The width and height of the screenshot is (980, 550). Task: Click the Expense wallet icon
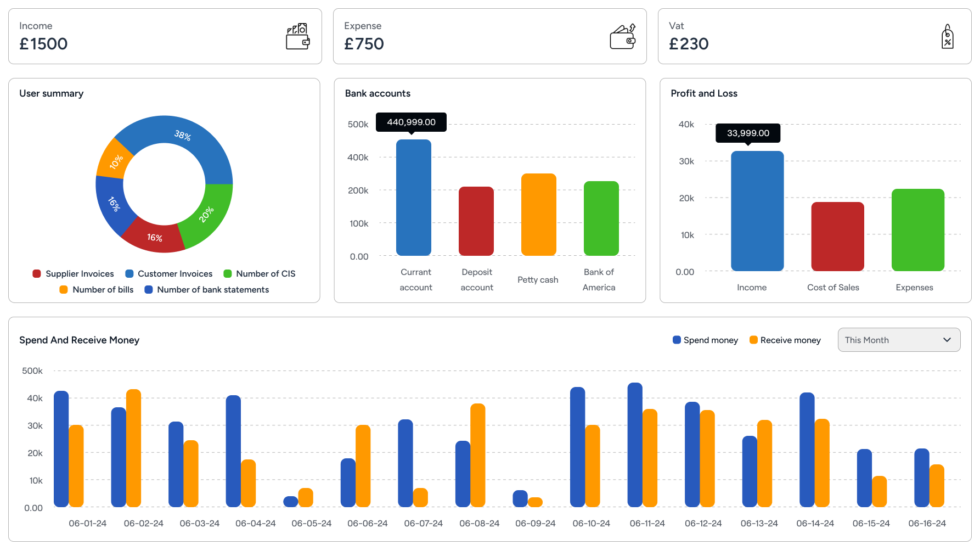coord(623,36)
